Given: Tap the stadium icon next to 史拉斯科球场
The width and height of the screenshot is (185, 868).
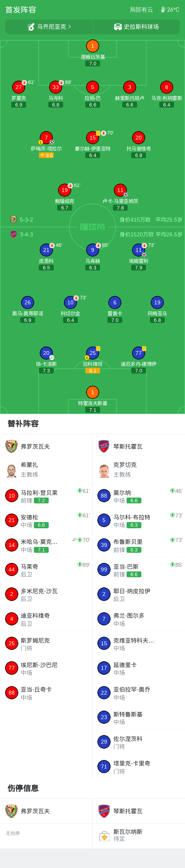Looking at the screenshot, I should [118, 27].
